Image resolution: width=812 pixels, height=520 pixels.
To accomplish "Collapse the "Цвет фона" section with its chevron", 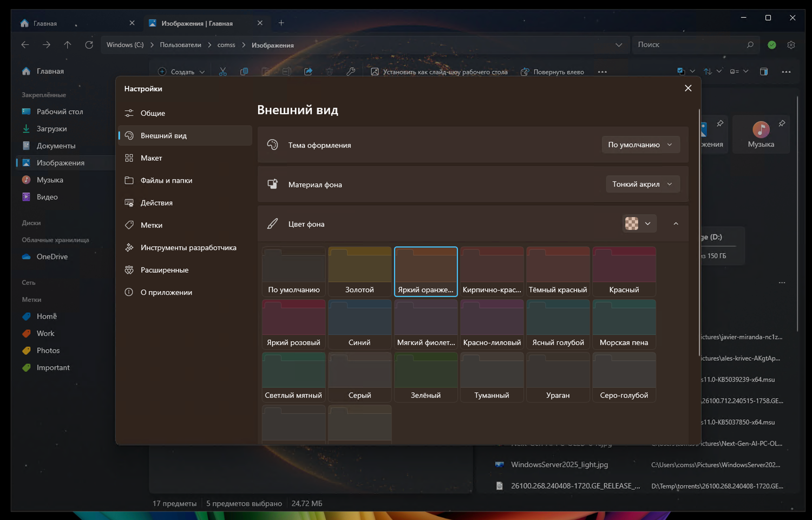I will pos(676,224).
